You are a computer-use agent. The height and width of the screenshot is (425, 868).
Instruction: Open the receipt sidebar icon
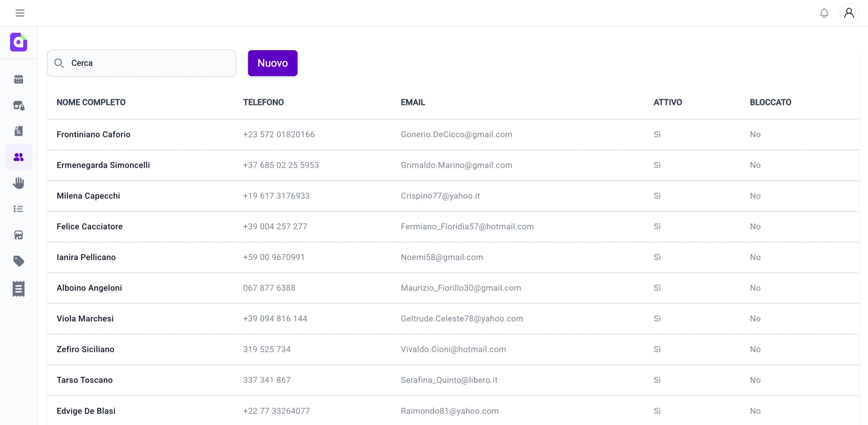[19, 288]
